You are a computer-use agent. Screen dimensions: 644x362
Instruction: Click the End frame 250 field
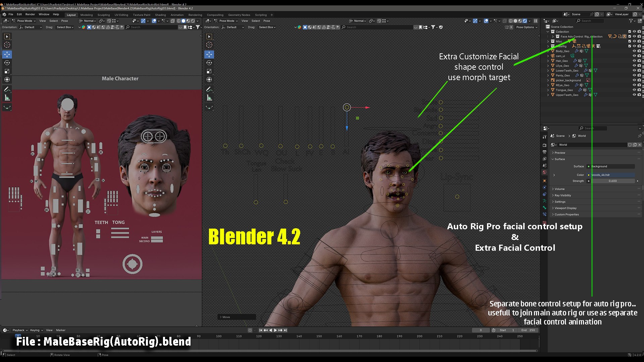point(528,330)
